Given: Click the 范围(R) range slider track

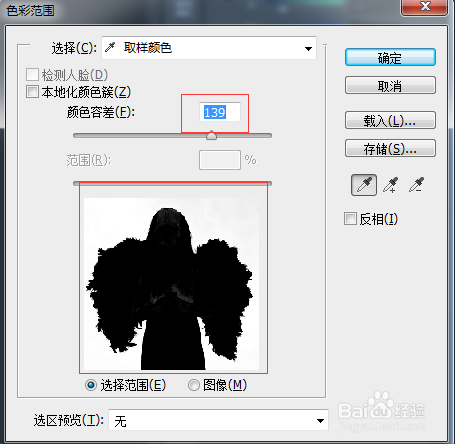Looking at the screenshot, I should point(172,183).
